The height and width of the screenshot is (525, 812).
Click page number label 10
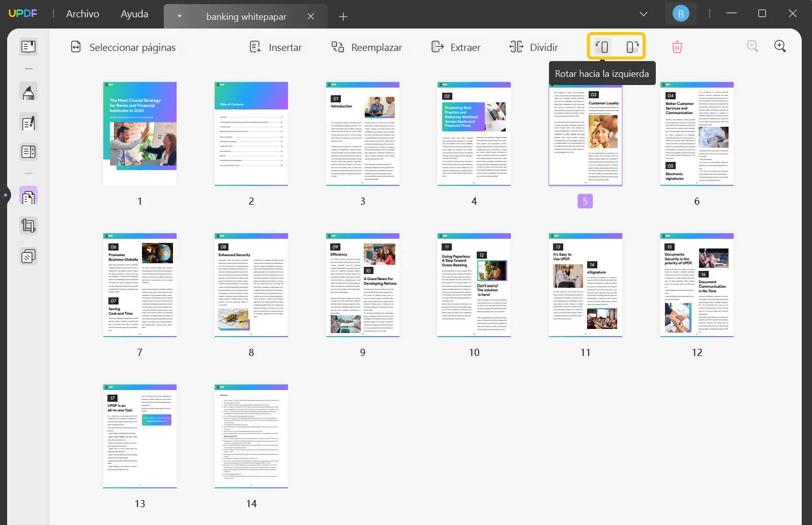click(474, 352)
